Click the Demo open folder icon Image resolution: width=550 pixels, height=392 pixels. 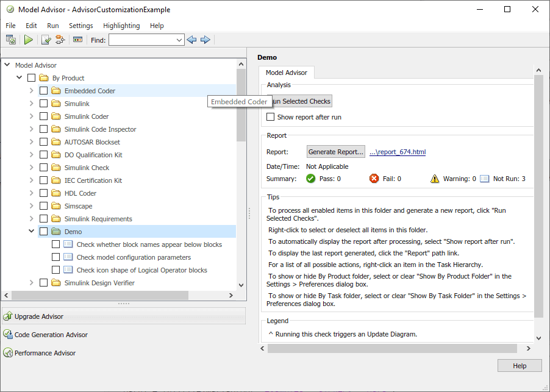pos(55,232)
